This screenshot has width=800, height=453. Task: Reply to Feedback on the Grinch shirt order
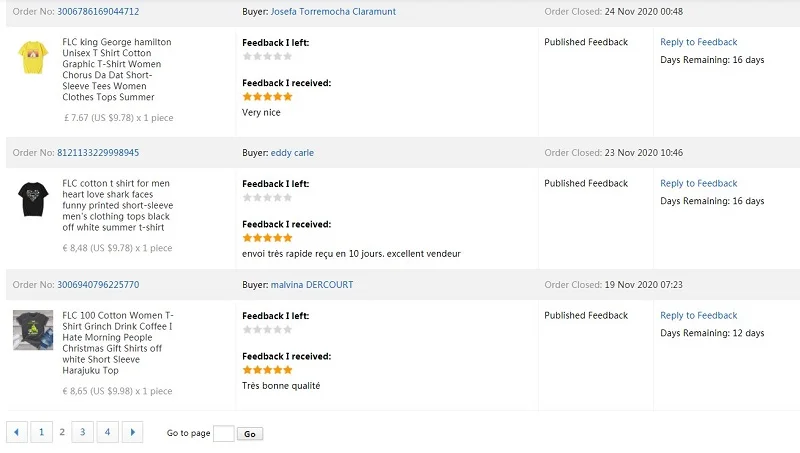pos(698,315)
